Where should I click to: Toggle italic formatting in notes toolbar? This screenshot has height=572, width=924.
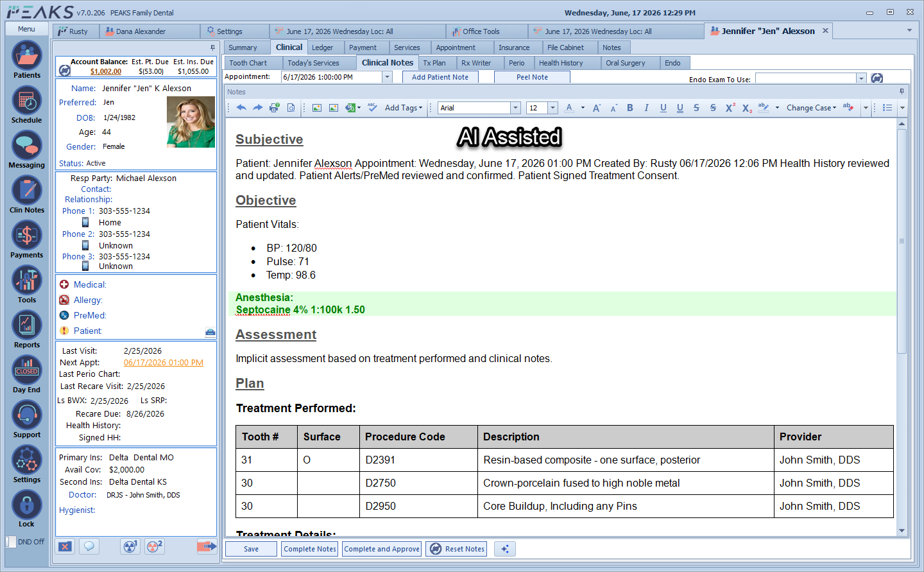[x=646, y=108]
